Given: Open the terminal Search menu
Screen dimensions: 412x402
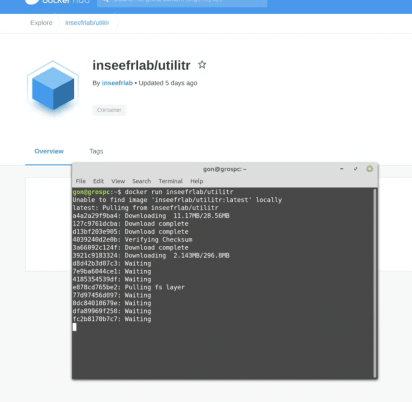Looking at the screenshot, I should [142, 181].
